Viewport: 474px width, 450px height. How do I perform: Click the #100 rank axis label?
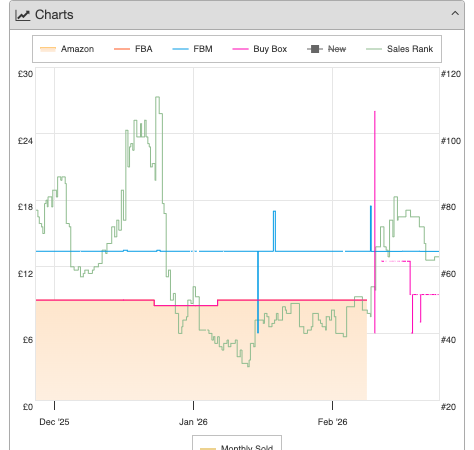451,141
